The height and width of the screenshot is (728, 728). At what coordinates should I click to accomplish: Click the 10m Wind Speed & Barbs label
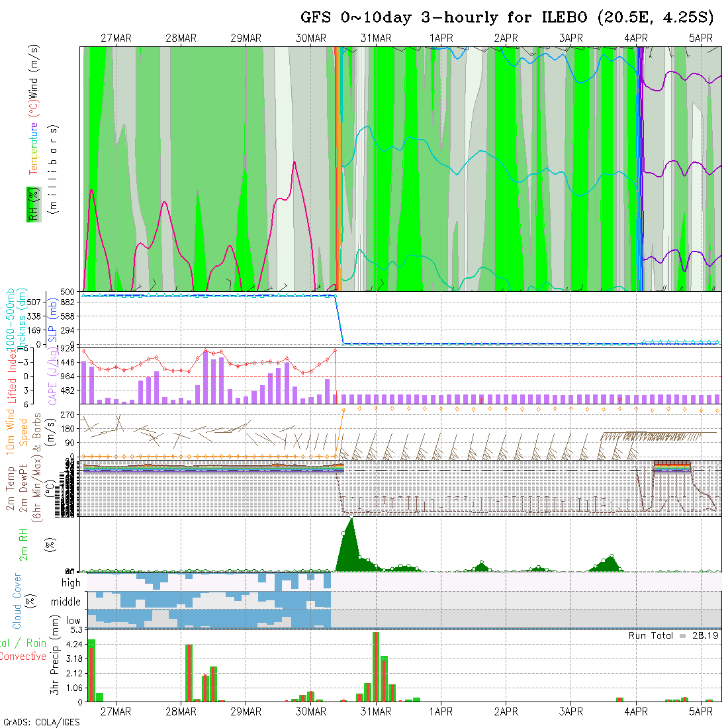[23, 432]
